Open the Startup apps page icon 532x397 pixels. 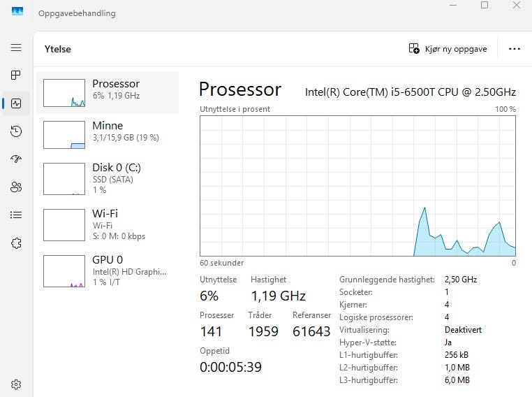pos(16,159)
